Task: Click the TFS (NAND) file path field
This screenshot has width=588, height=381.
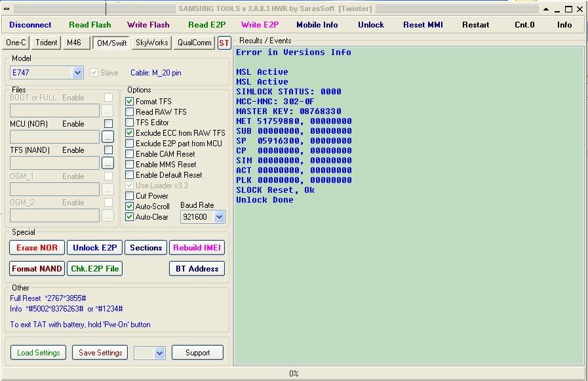Action: [55, 163]
